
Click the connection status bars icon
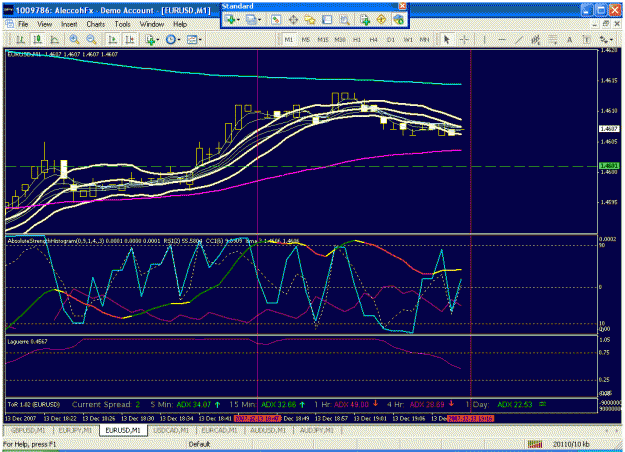(x=535, y=444)
